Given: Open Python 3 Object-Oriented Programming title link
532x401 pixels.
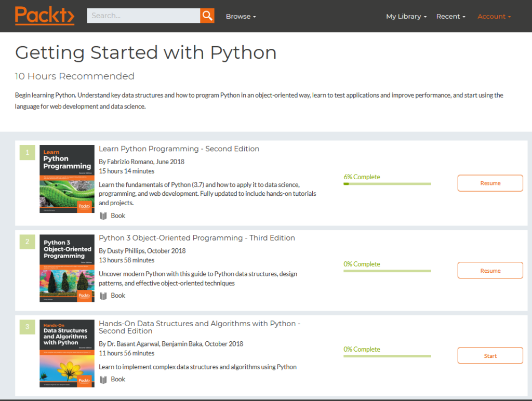Looking at the screenshot, I should point(196,238).
